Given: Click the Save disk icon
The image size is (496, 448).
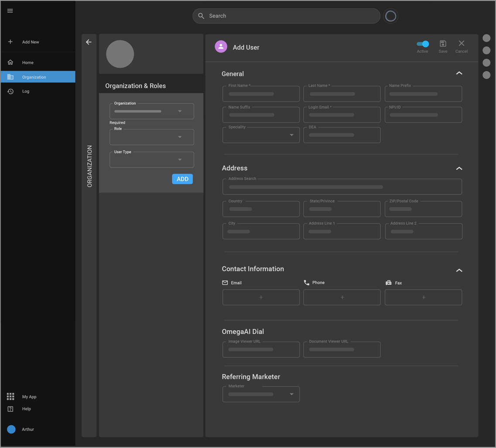Looking at the screenshot, I should 443,44.
